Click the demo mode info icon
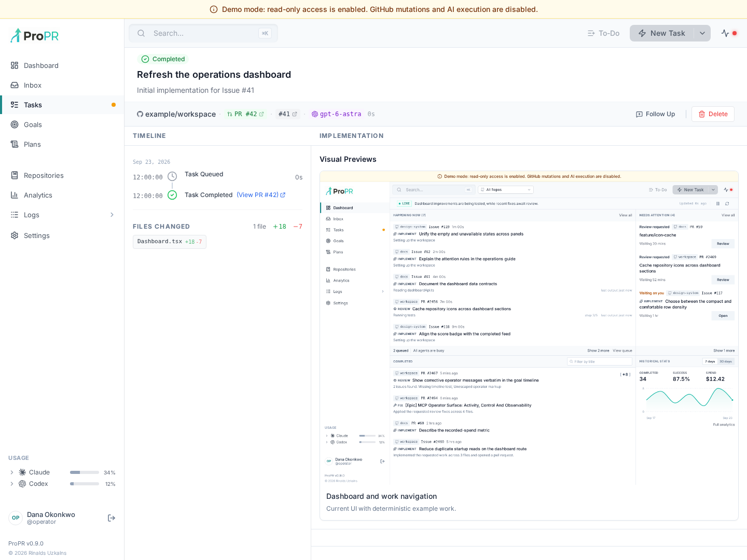The width and height of the screenshot is (747, 560). pos(214,9)
